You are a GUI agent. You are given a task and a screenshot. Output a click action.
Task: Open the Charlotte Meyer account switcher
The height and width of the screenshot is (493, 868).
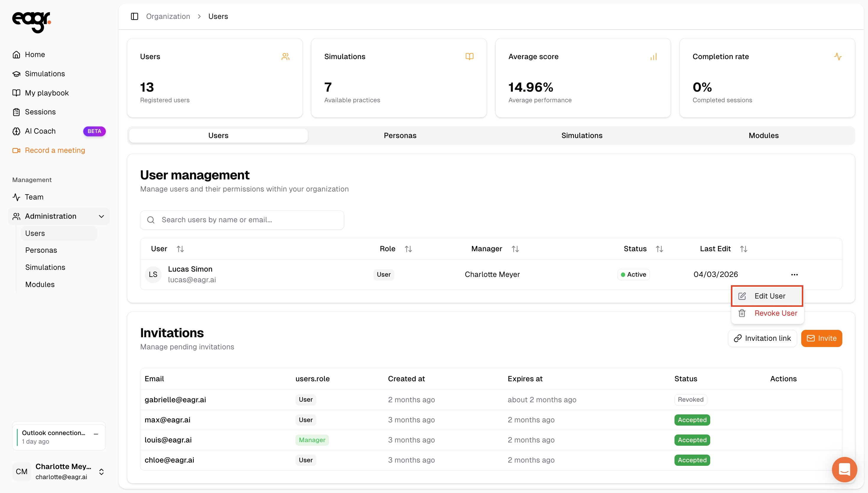pos(101,472)
